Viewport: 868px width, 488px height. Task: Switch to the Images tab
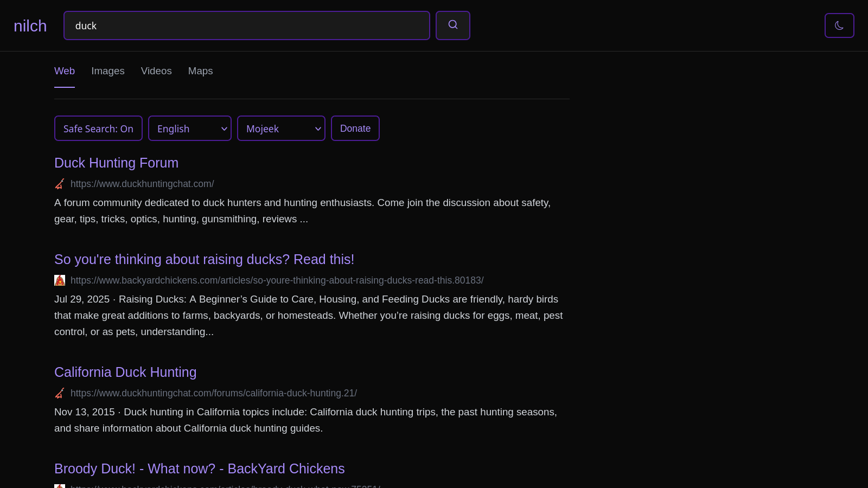pyautogui.click(x=107, y=71)
